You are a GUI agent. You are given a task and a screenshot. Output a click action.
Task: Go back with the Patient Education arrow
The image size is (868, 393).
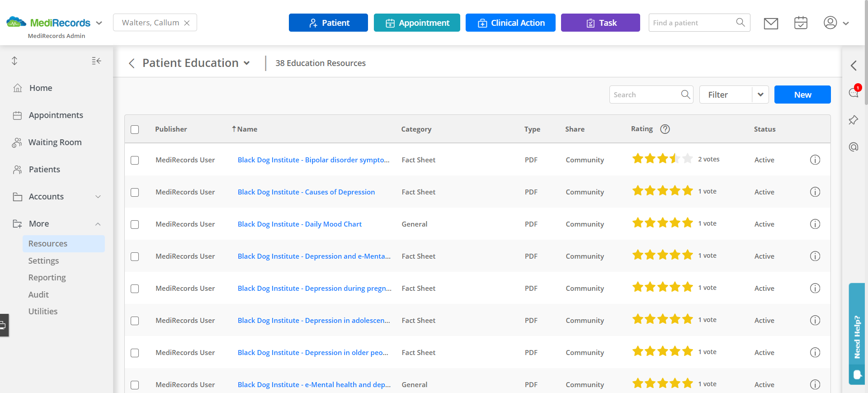[132, 63]
